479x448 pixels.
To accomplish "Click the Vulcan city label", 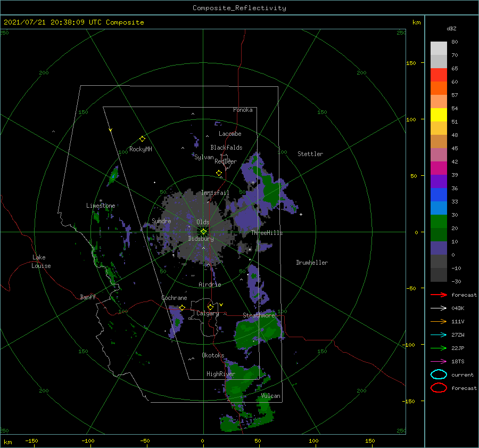I will point(271,396).
